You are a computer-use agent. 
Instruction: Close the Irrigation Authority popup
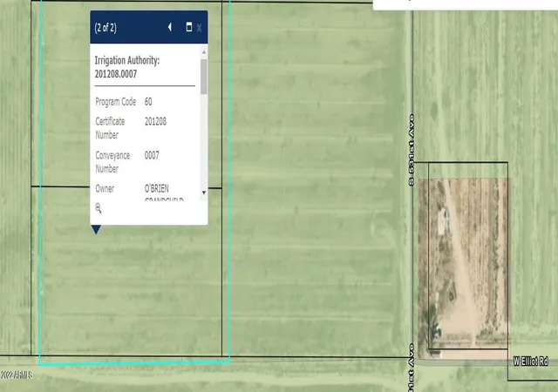pos(200,28)
